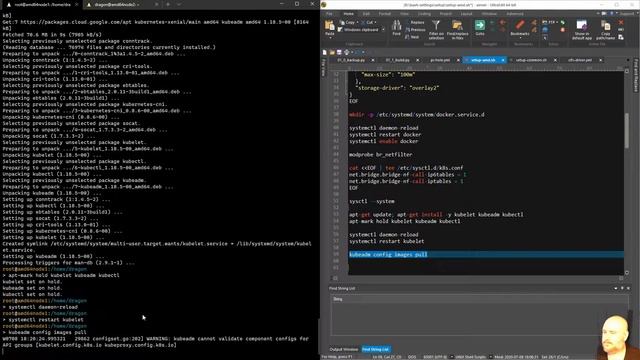Screen dimensions: 640x360
Task: Click the red X delete-file icon in ribbon
Action: pyautogui.click(x=621, y=23)
